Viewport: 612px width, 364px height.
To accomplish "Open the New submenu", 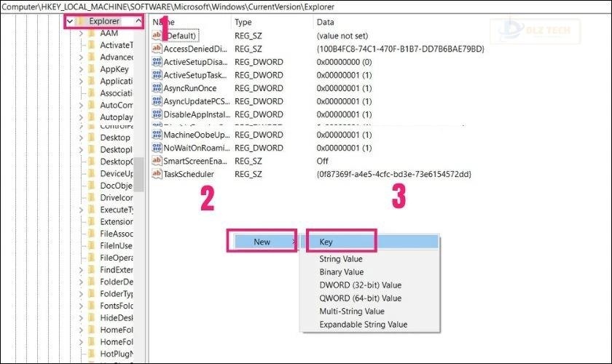I will pos(262,242).
